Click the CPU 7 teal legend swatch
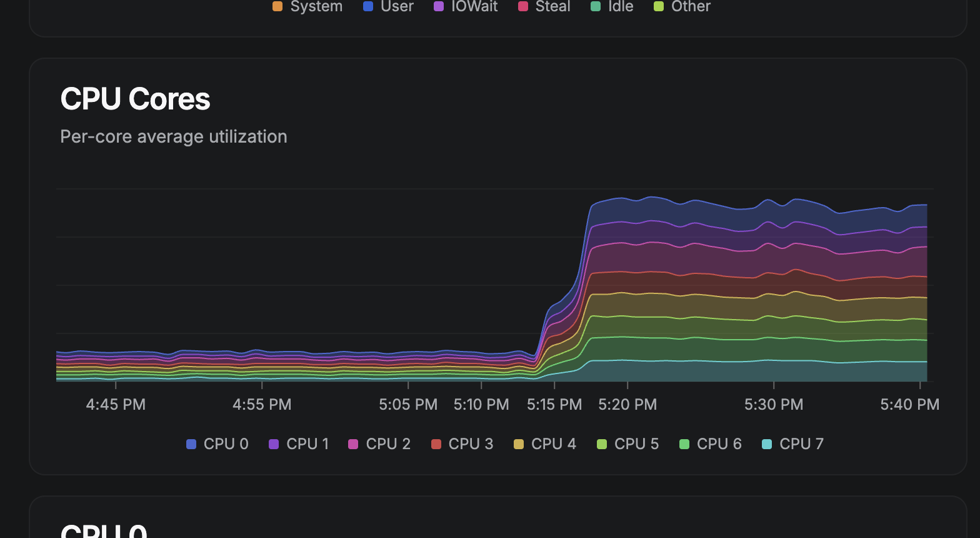 point(767,444)
